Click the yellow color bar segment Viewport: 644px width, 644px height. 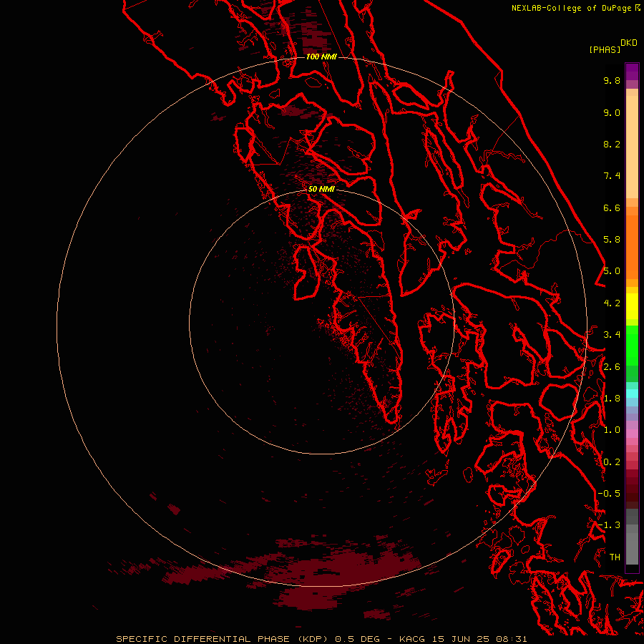632,306
